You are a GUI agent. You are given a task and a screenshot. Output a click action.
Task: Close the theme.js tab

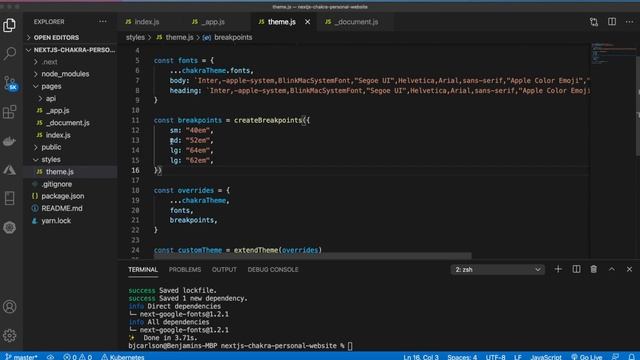307,22
